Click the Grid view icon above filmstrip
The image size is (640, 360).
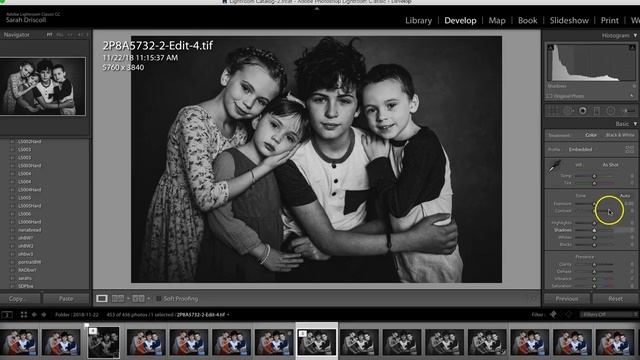point(24,315)
